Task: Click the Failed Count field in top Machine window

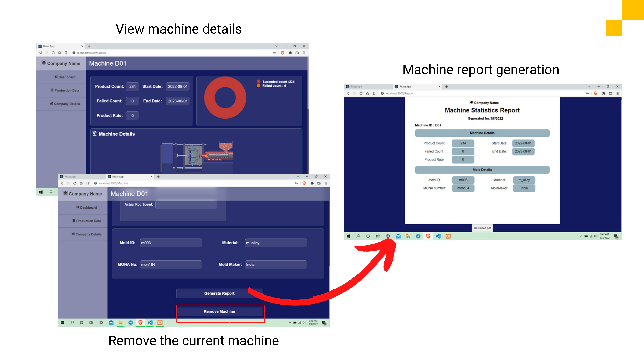Action: tap(132, 101)
